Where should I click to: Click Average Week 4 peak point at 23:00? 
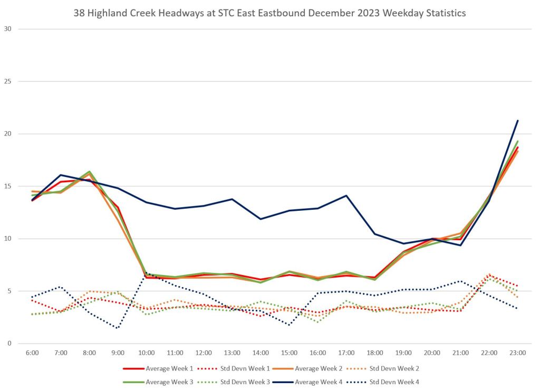517,121
